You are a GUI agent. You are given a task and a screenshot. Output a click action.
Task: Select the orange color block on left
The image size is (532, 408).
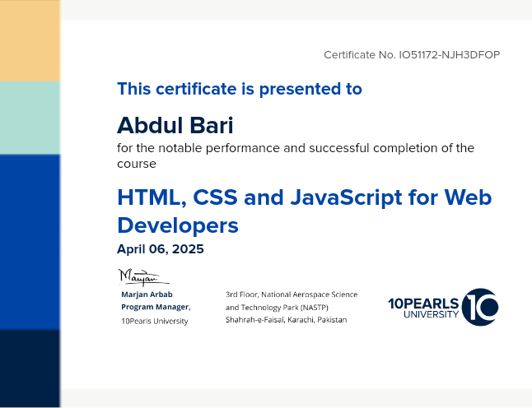pyautogui.click(x=30, y=40)
